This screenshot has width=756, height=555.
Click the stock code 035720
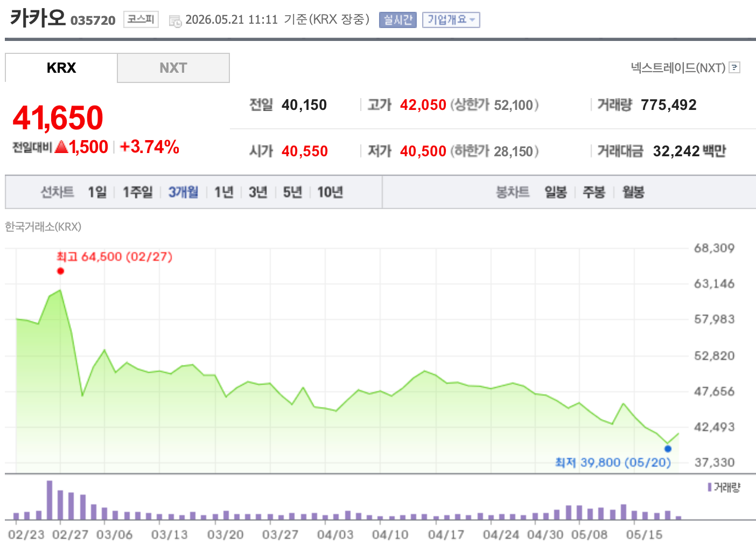pos(93,20)
